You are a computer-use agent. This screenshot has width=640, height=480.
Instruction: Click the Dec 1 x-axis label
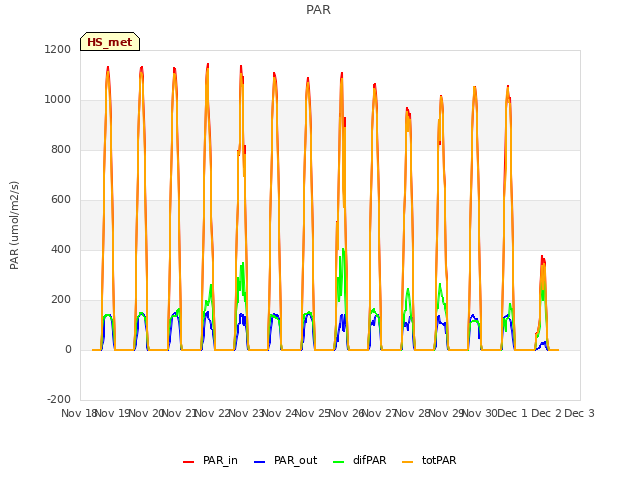[513, 413]
